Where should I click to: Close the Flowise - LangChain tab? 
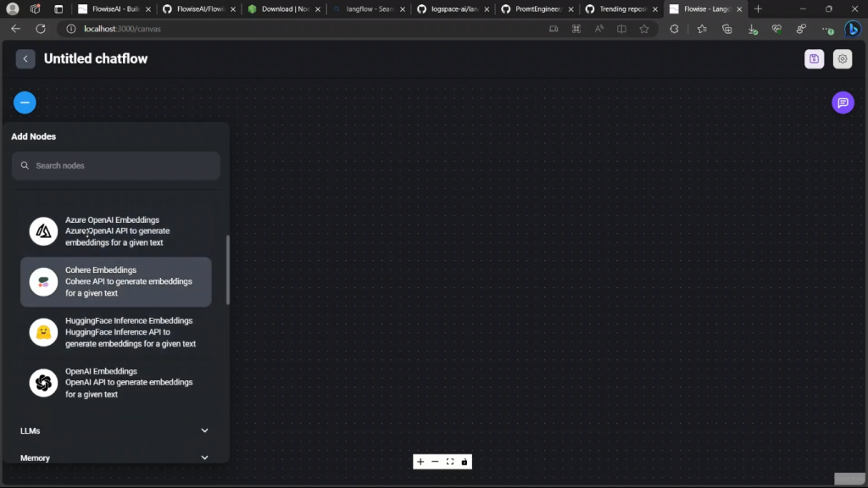pyautogui.click(x=739, y=9)
